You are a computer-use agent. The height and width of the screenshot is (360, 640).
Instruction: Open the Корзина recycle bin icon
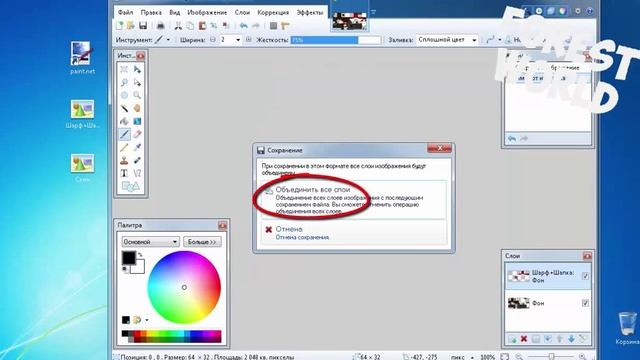627,329
